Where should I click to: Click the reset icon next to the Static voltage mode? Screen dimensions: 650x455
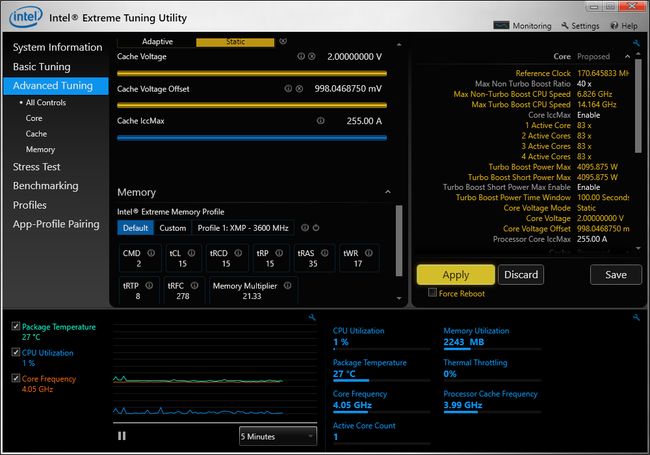point(283,41)
